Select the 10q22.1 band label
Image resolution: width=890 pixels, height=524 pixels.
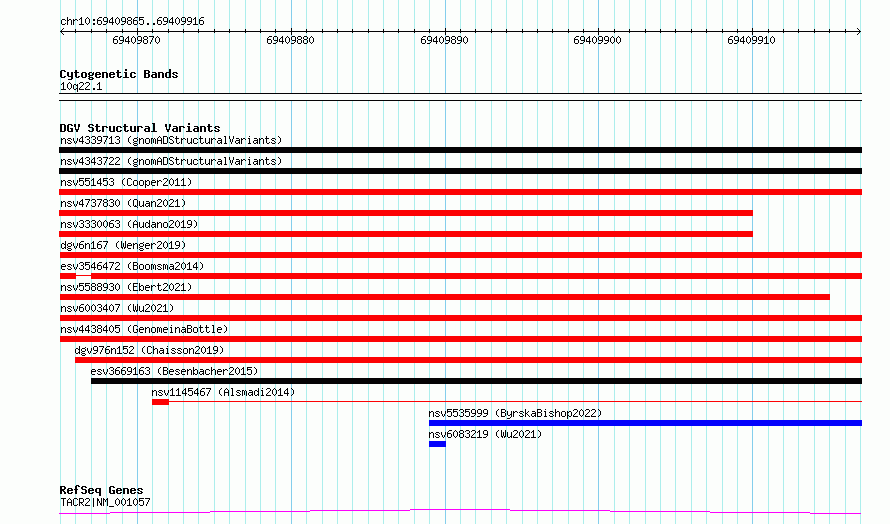81,86
